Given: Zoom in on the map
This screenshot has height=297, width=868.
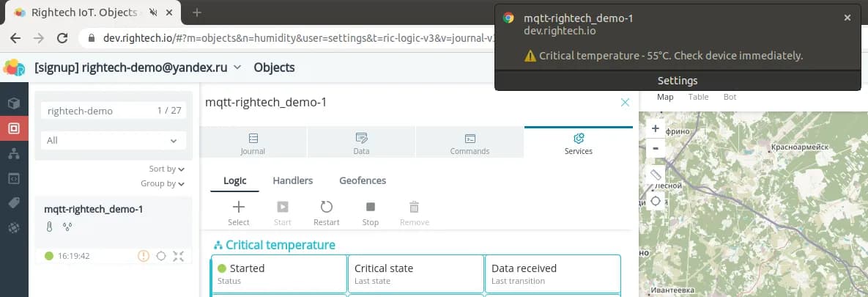Looking at the screenshot, I should pyautogui.click(x=656, y=128).
